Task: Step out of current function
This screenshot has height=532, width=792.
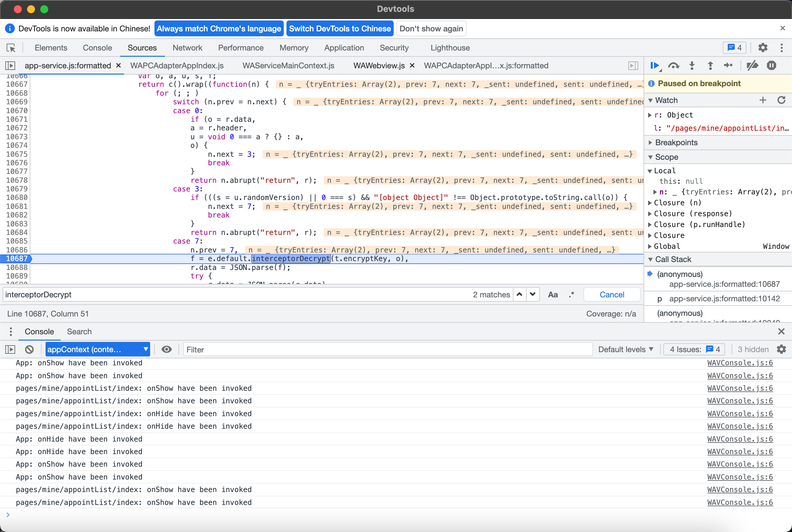Action: point(710,65)
